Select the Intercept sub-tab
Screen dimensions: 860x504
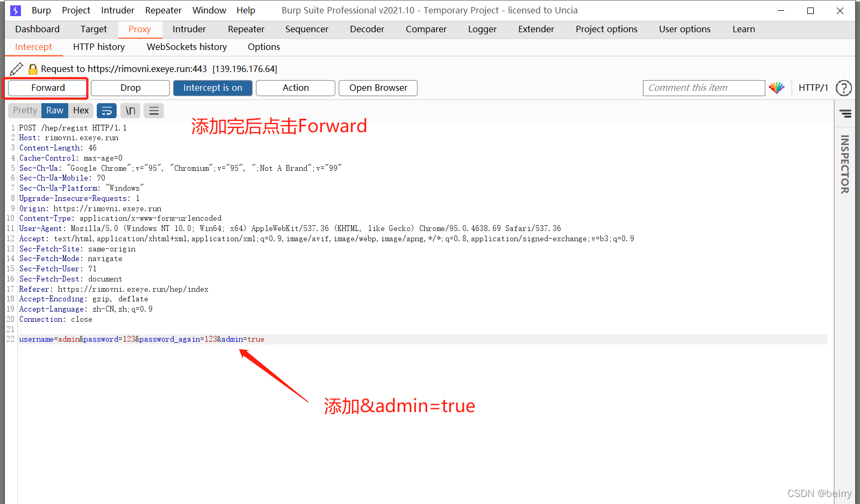(33, 47)
